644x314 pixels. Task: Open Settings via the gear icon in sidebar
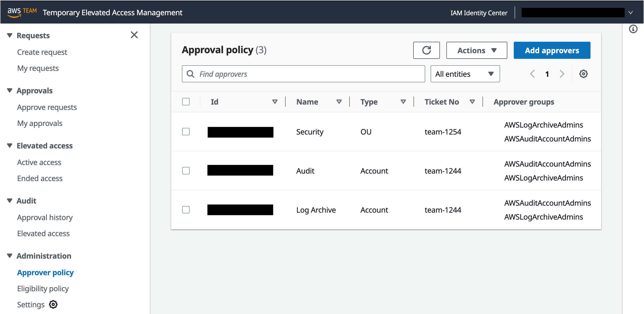(x=53, y=304)
